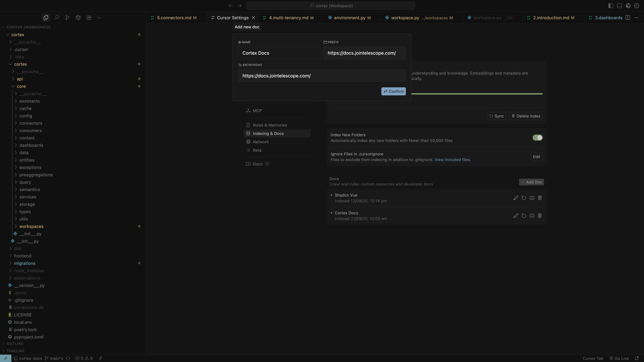Open the Search panel in the sidebar
Viewport: 644px width, 362px height.
(x=57, y=17)
